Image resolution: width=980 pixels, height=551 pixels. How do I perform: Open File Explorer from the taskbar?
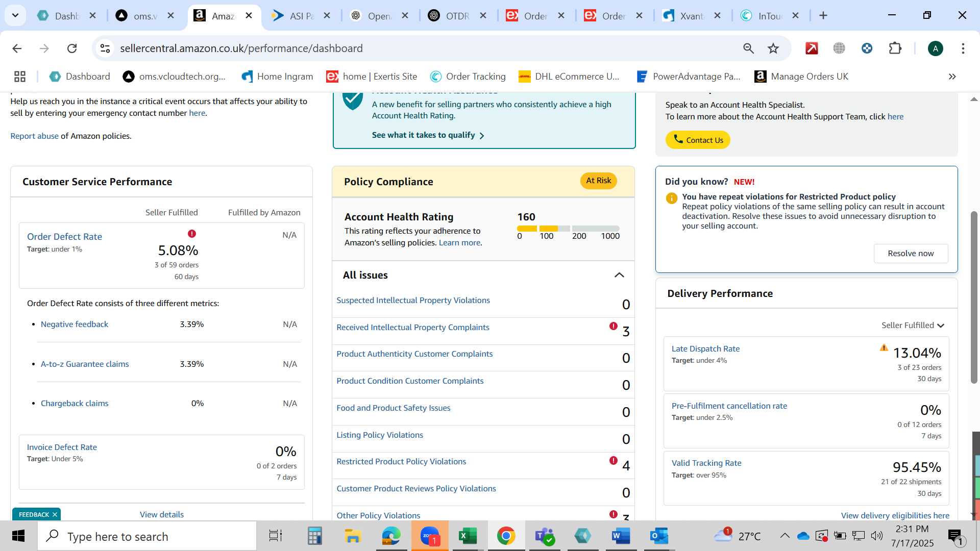click(353, 536)
